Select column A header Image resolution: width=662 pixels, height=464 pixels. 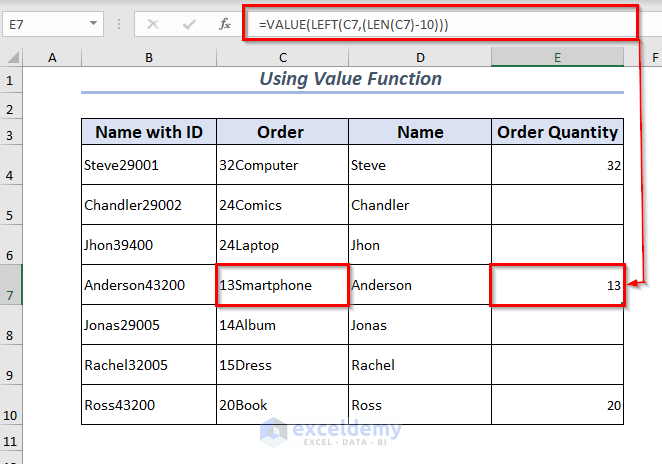point(52,57)
